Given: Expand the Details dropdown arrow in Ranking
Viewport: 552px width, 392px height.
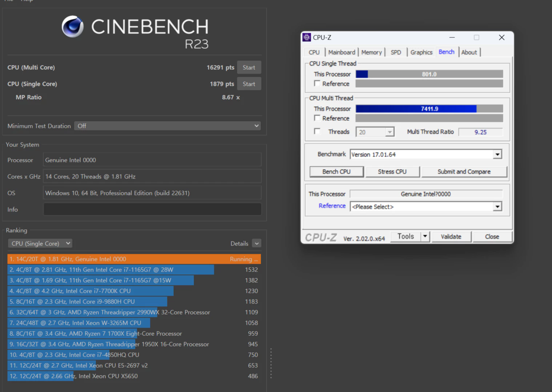Looking at the screenshot, I should pos(257,244).
